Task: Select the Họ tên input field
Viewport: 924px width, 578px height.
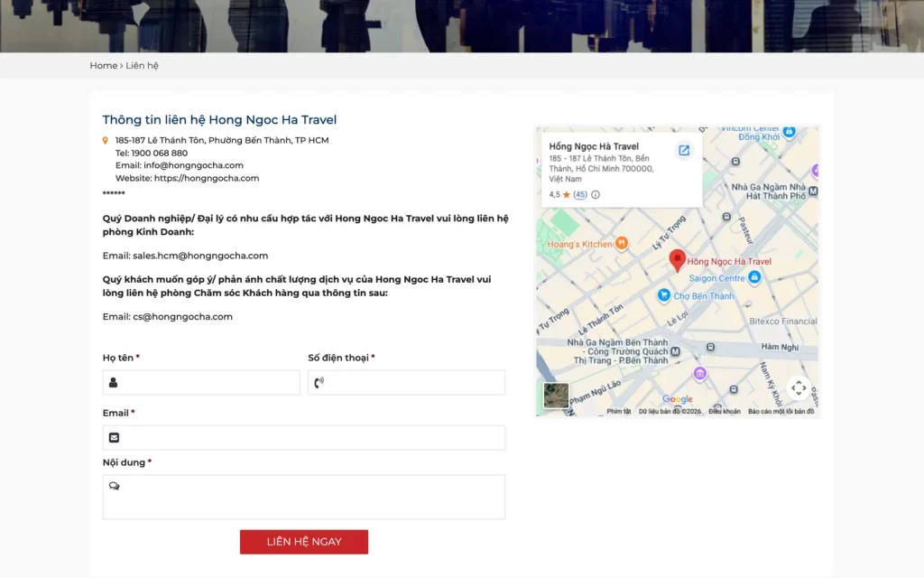Action: 201,382
